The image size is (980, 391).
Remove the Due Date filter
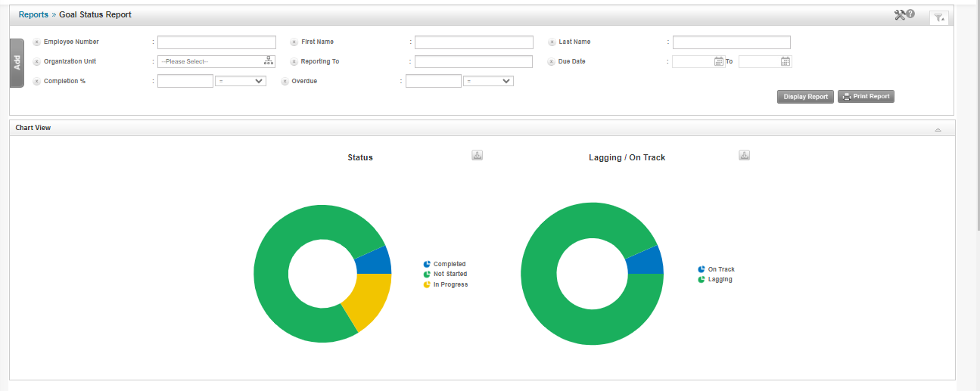click(552, 62)
